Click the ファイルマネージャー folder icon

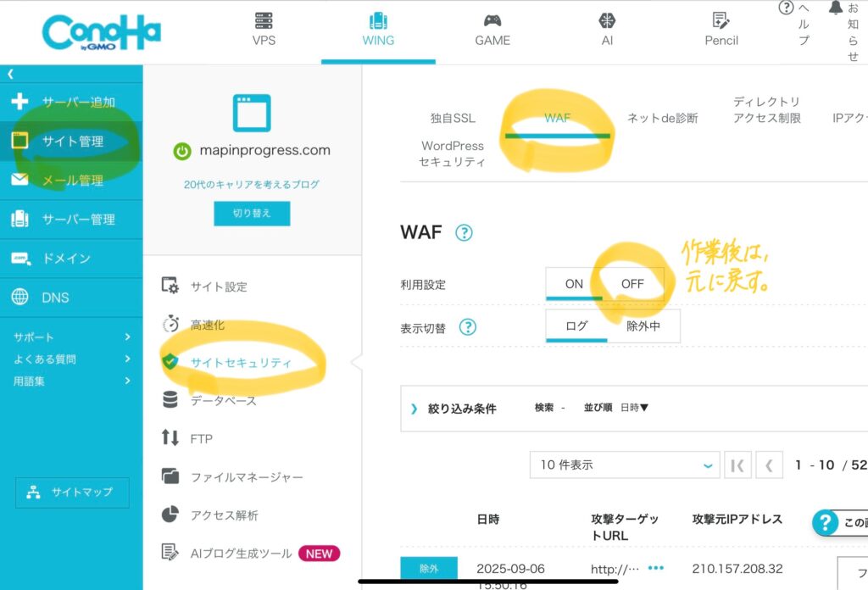pos(170,476)
